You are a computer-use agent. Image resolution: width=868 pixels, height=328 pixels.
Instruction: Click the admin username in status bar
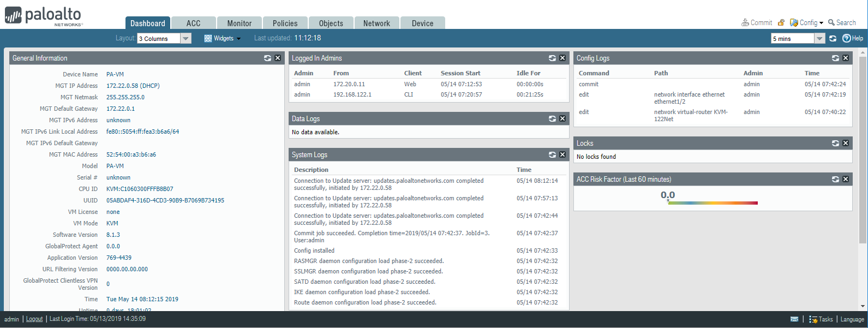[11, 319]
